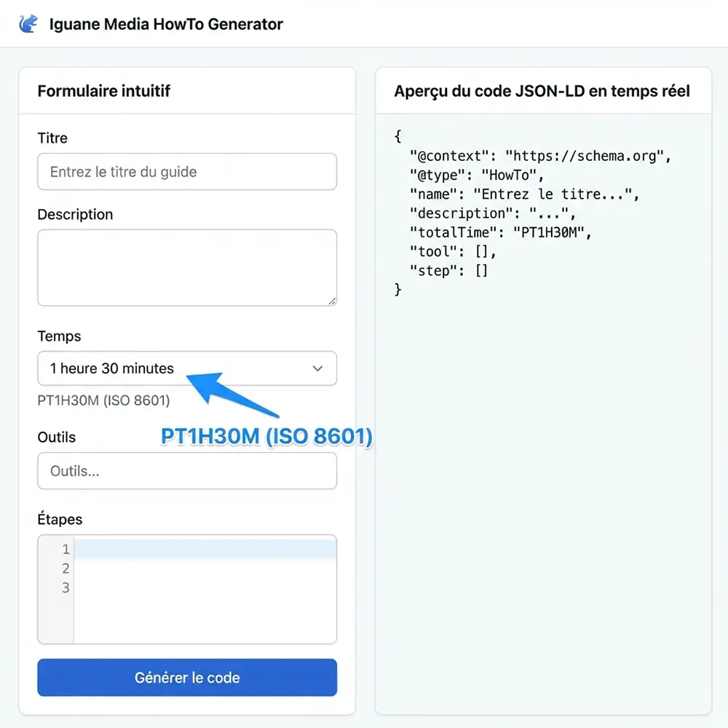Click line 1 of the Étapes editor
728x728 pixels.
coord(204,550)
